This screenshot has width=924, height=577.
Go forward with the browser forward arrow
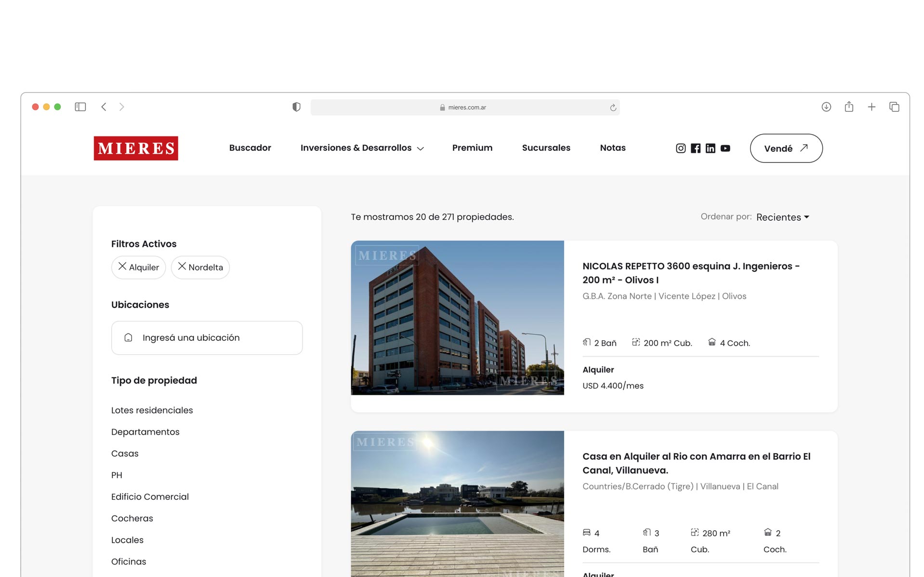coord(121,107)
